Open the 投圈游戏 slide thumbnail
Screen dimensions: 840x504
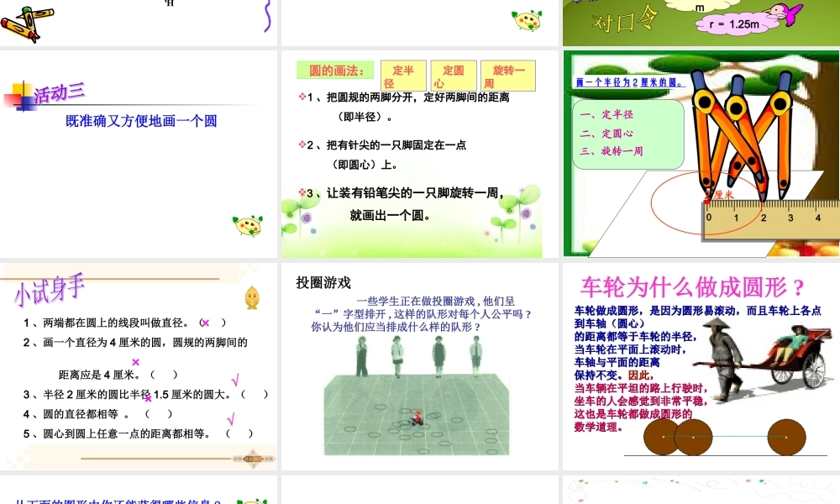click(x=419, y=365)
